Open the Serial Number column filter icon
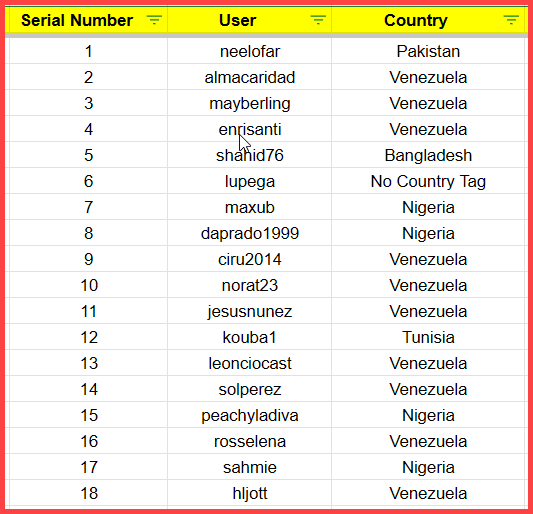This screenshot has width=533, height=514. tap(154, 20)
